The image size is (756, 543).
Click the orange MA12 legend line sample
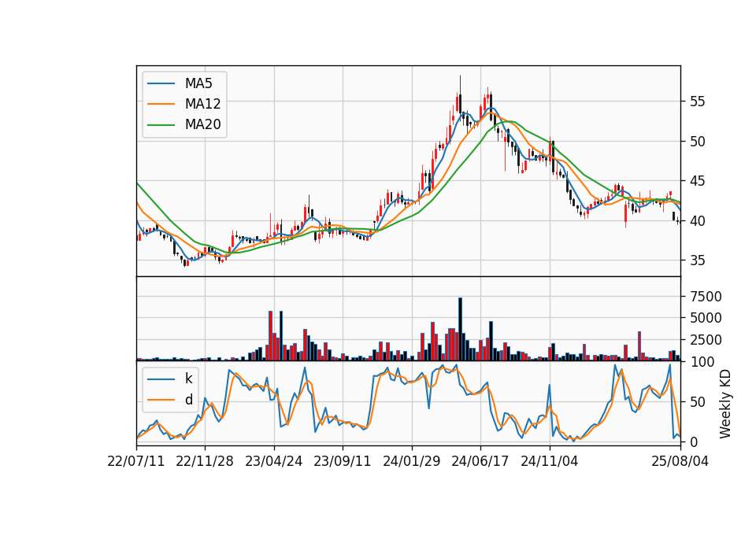tap(161, 104)
